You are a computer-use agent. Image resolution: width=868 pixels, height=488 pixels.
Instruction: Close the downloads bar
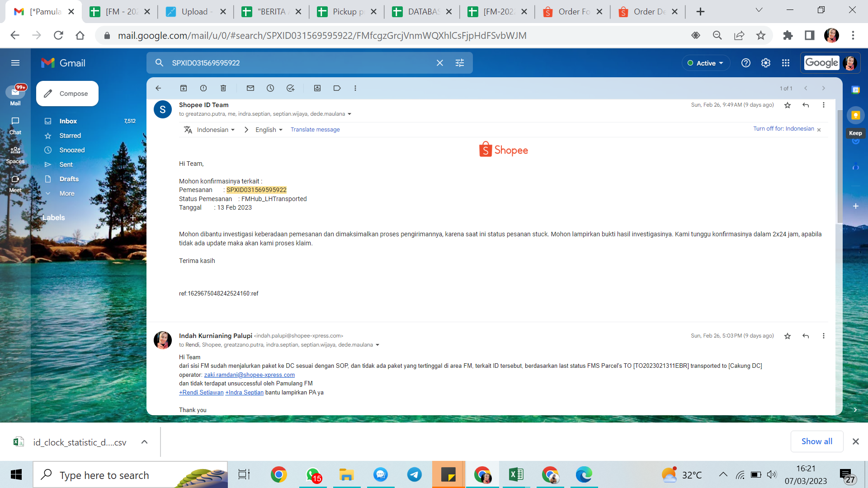pyautogui.click(x=855, y=441)
